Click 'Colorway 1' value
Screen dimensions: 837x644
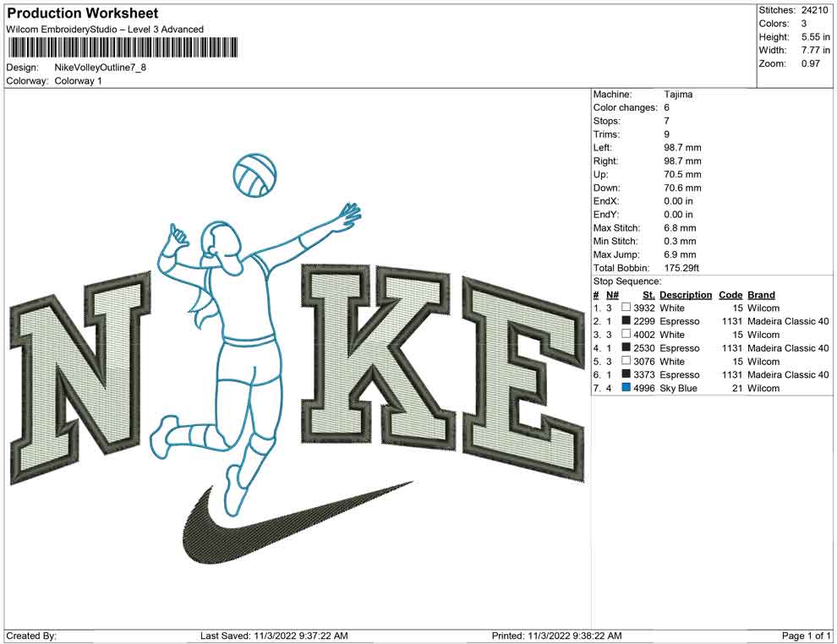[78, 81]
